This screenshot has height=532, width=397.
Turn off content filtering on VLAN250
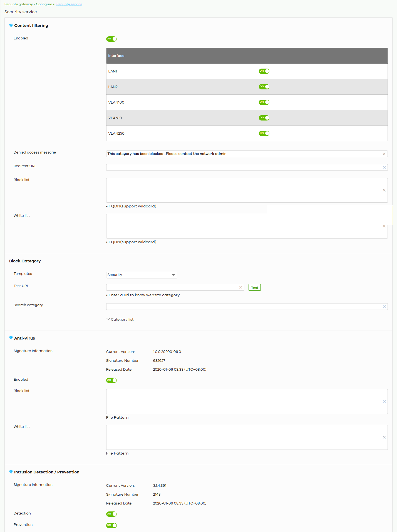point(264,133)
